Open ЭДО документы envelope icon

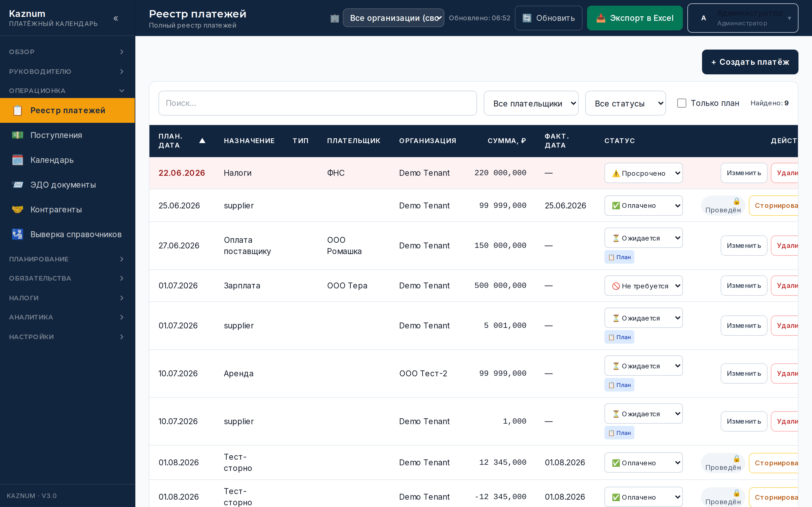(x=17, y=185)
